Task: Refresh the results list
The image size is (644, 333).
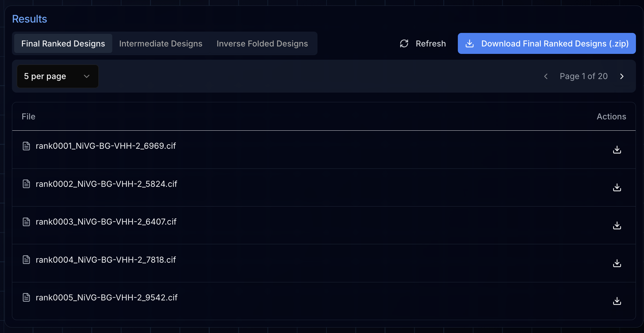Action: tap(423, 44)
